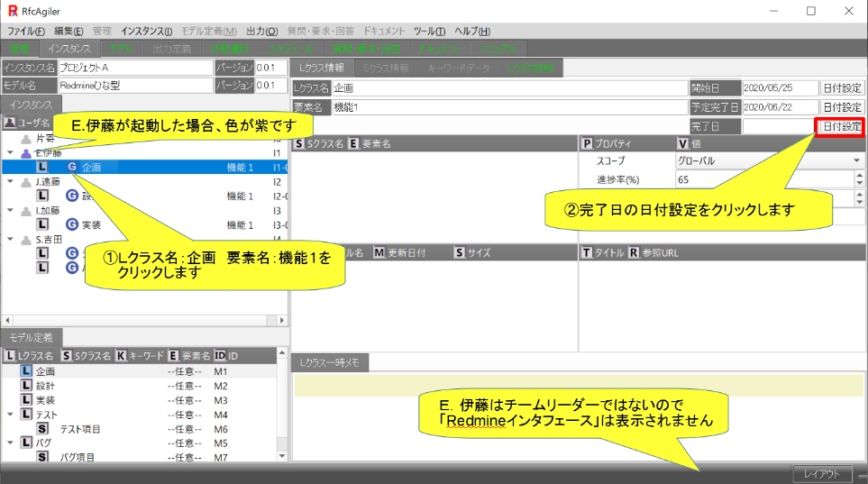Select the Lクラス一時メモ tab
This screenshot has width=868, height=484.
click(x=329, y=362)
